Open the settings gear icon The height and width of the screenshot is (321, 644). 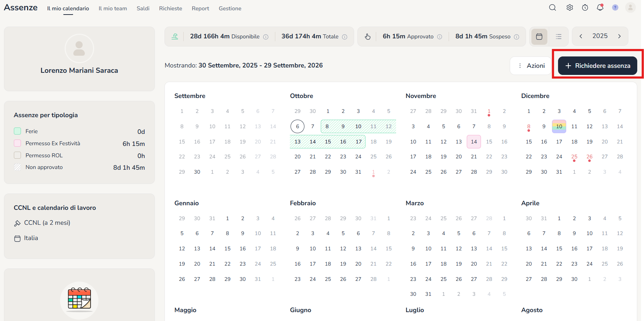[570, 8]
